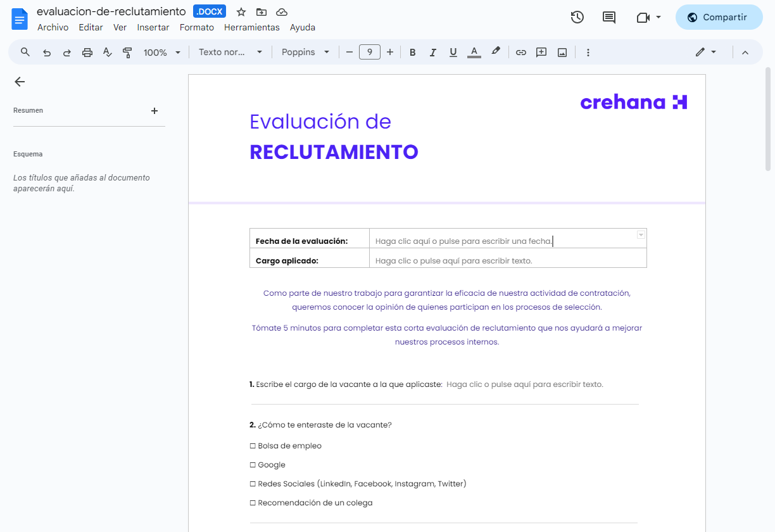Apply italic formatting
The image size is (775, 532).
pyautogui.click(x=432, y=52)
